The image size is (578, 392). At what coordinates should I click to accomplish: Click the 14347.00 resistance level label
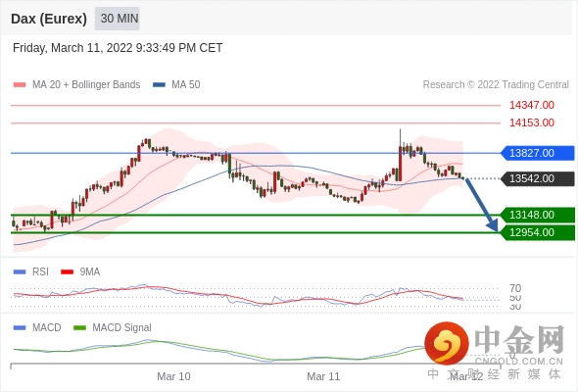click(x=532, y=105)
